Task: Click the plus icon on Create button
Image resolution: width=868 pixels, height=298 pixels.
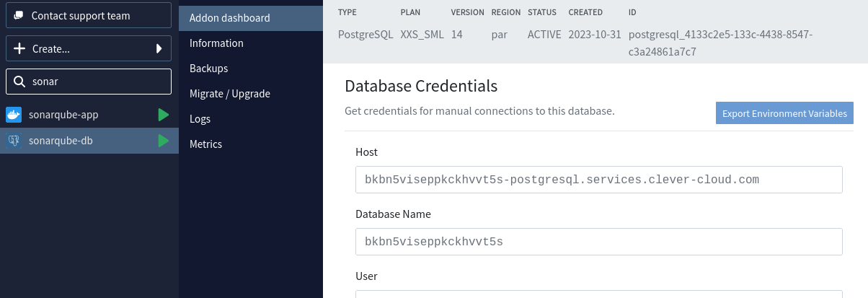Action: [19, 49]
